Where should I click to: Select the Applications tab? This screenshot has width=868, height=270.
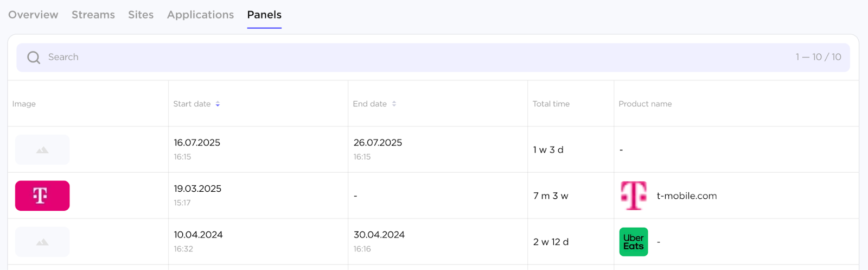[x=200, y=15]
